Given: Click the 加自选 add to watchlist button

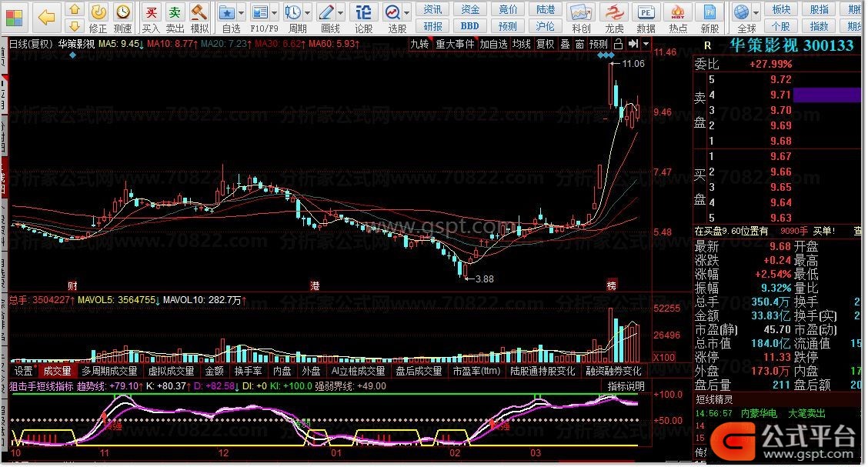Looking at the screenshot, I should tap(494, 44).
